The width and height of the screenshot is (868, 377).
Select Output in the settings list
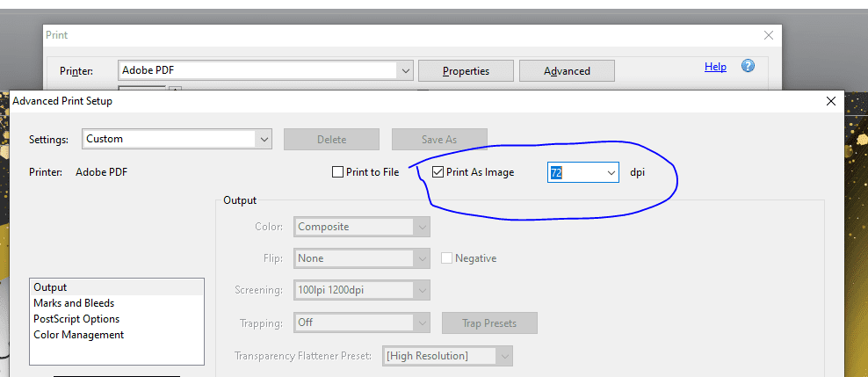point(50,287)
